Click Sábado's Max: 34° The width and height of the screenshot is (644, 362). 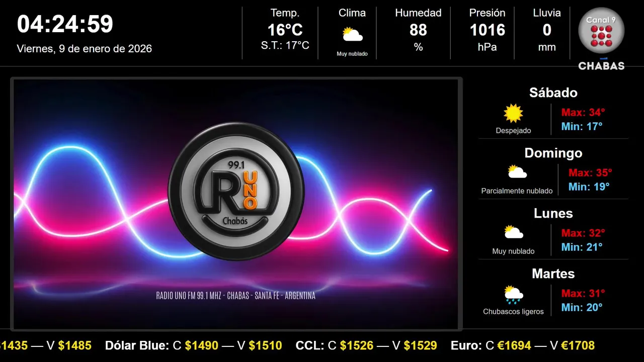[583, 113]
